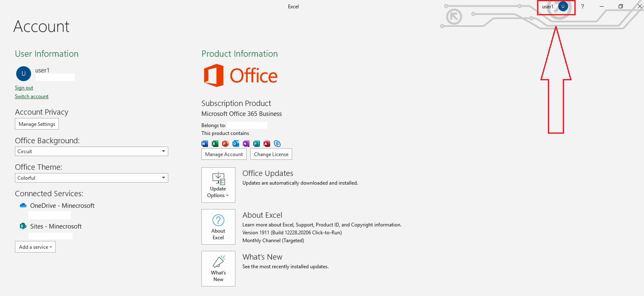Click the About Excel heading
The image size is (644, 296).
pyautogui.click(x=262, y=215)
